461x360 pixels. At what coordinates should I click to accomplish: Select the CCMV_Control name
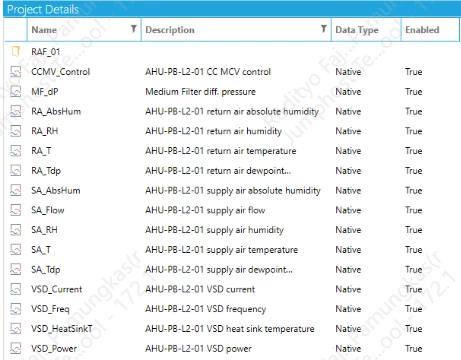pyautogui.click(x=61, y=72)
